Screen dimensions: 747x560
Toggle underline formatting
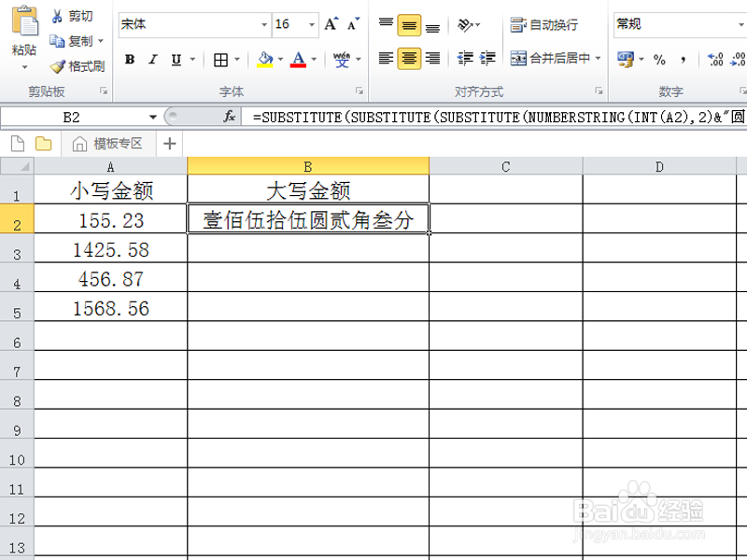[x=176, y=60]
